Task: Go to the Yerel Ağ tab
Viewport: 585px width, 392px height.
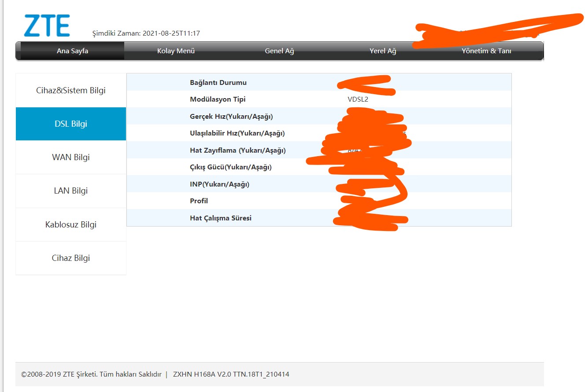Action: click(x=383, y=51)
